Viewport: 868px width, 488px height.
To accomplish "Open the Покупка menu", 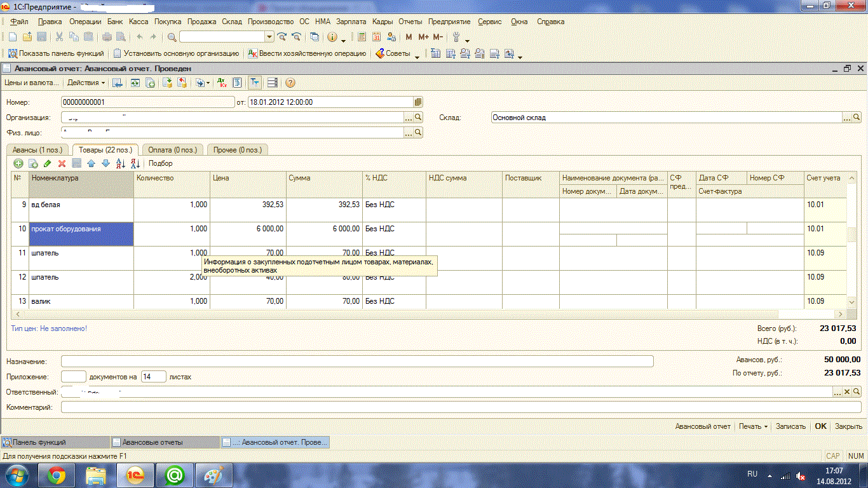I will tap(168, 22).
